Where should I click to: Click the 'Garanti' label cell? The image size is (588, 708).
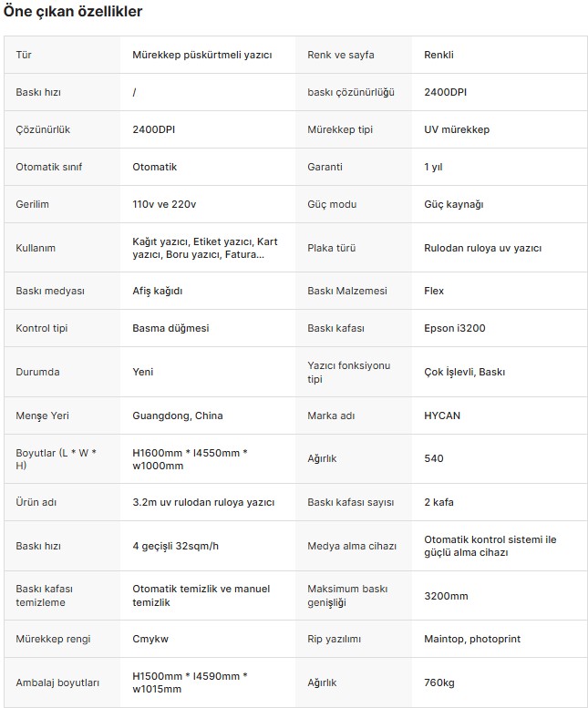[x=325, y=167]
